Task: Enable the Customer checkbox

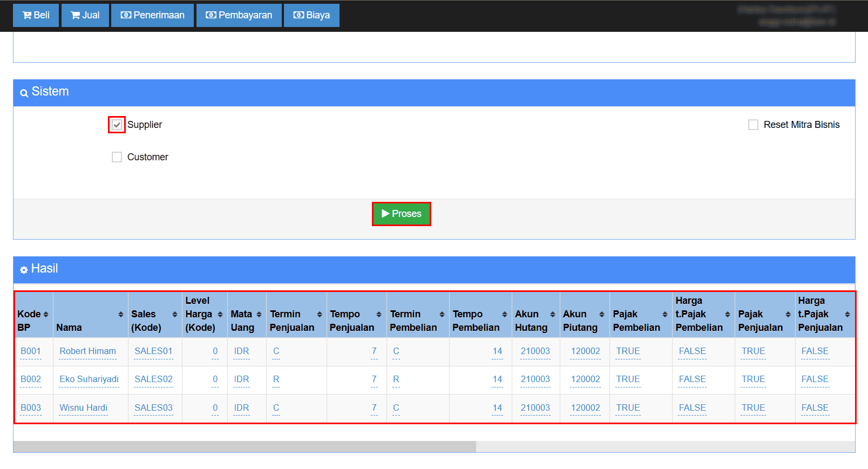Action: click(117, 157)
